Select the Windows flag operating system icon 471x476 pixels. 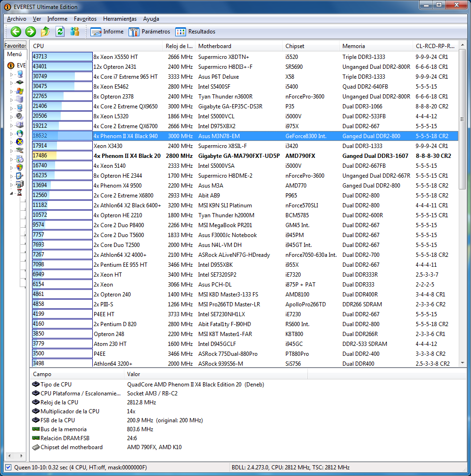[20, 90]
